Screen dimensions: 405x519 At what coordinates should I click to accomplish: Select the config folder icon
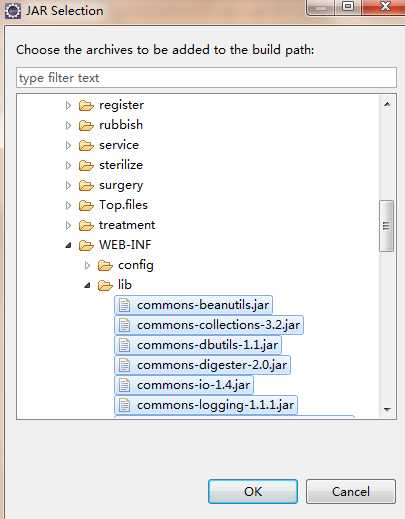(105, 266)
